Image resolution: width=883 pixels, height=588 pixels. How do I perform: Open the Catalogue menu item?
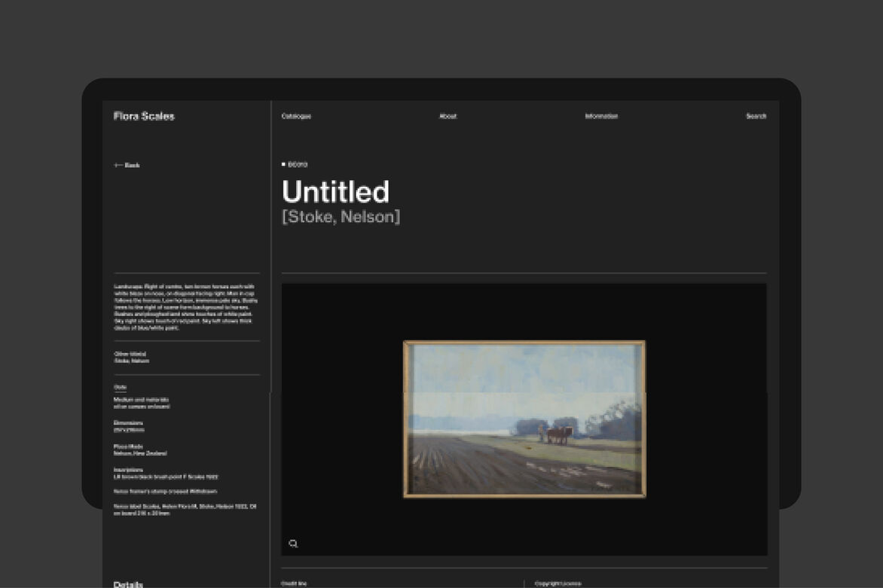(x=296, y=116)
